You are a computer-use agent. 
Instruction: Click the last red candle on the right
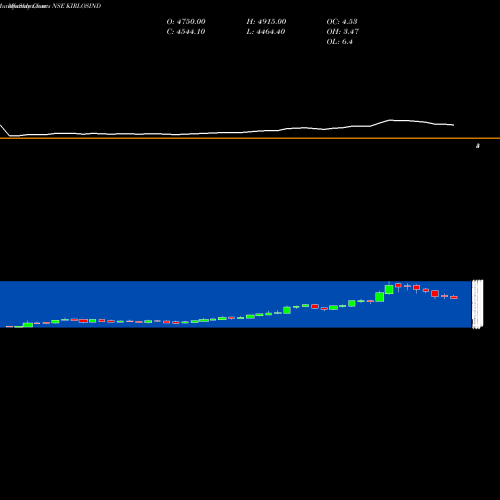pyautogui.click(x=454, y=297)
